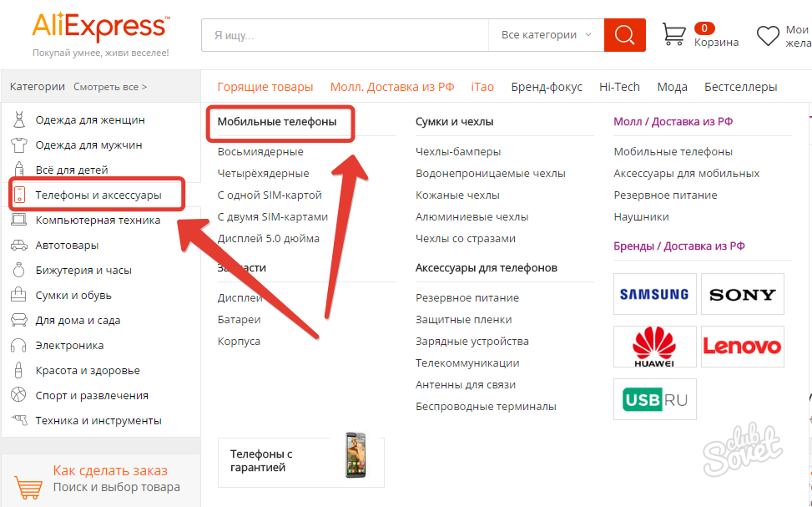Viewport: 812px width, 507px height.
Task: Open the Чехлы со стразами link
Action: tap(466, 239)
